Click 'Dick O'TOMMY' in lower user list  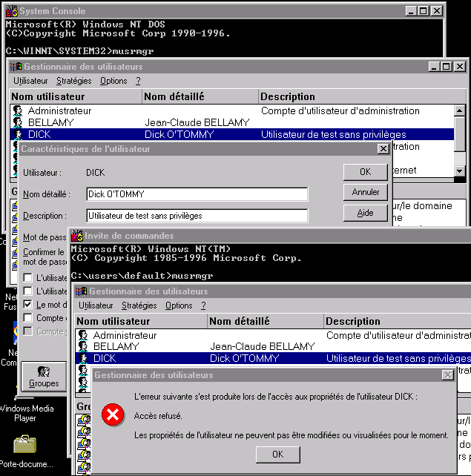[245, 359]
